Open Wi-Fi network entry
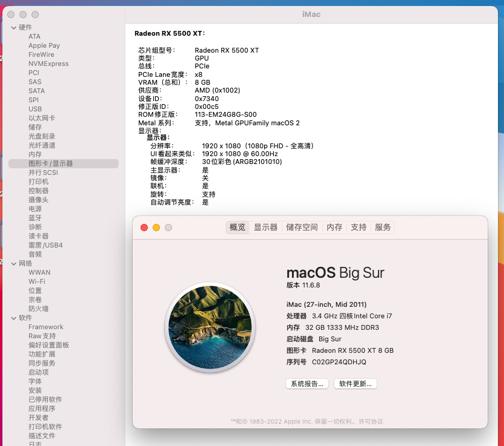Image resolution: width=504 pixels, height=446 pixels. tap(36, 281)
